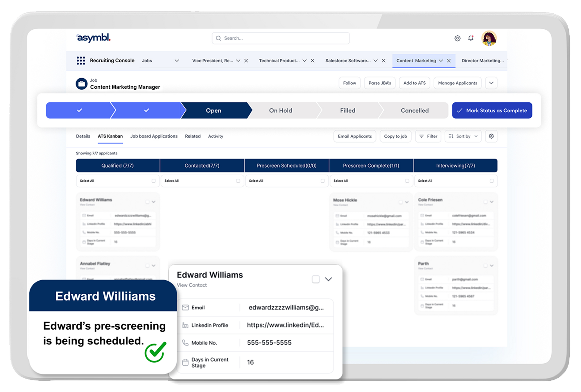Open the notifications bell
581x392 pixels.
pos(471,38)
